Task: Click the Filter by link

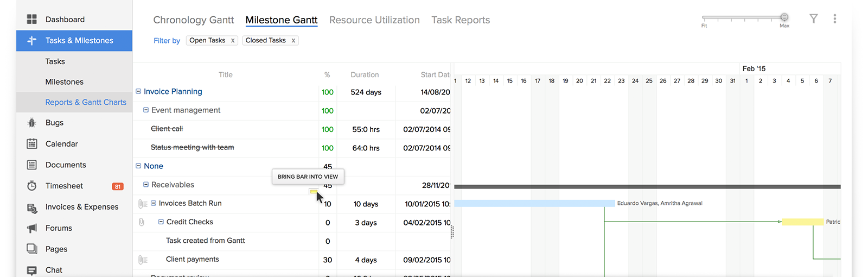Action: pyautogui.click(x=167, y=41)
